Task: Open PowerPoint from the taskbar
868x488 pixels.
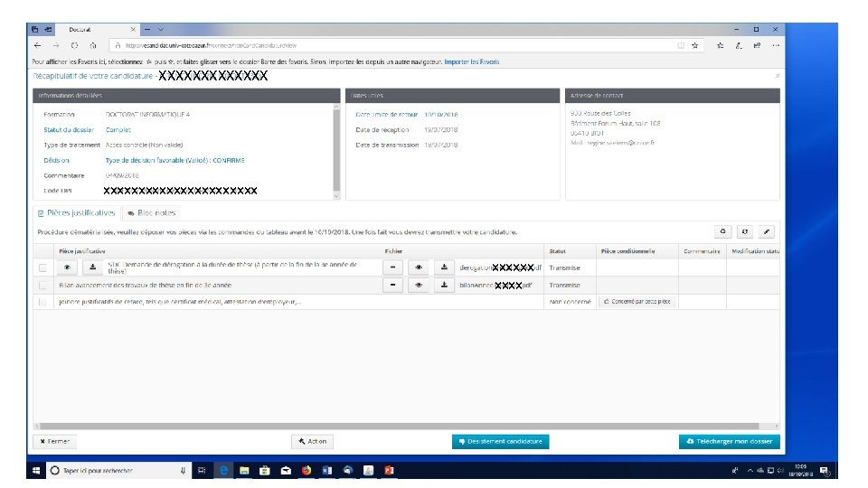Action: tap(389, 470)
